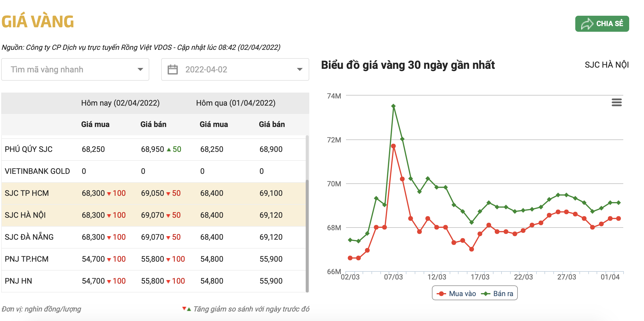644x321 pixels.
Task: Click the peak red Mua vào data point
Action: click(393, 146)
